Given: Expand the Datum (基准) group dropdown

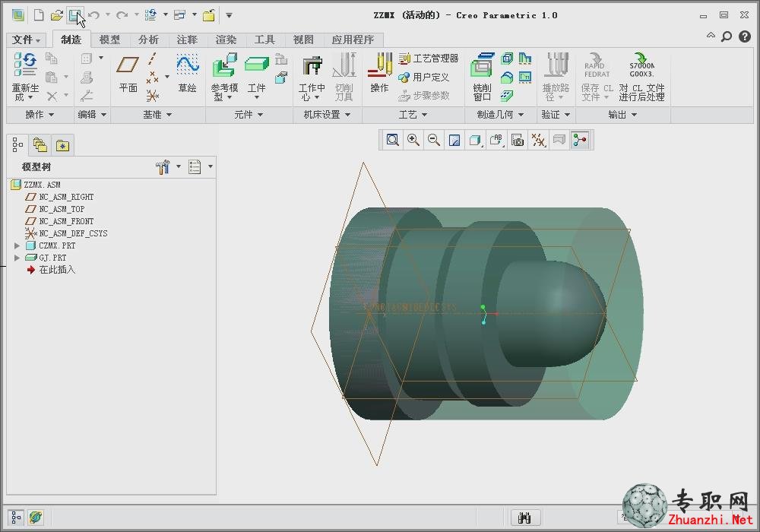Looking at the screenshot, I should point(157,115).
